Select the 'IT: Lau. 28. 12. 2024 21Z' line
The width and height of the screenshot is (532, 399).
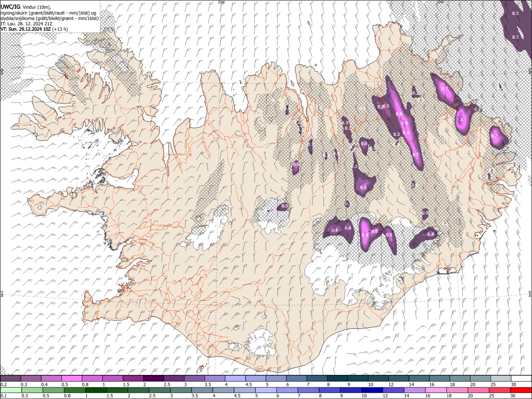point(26,24)
